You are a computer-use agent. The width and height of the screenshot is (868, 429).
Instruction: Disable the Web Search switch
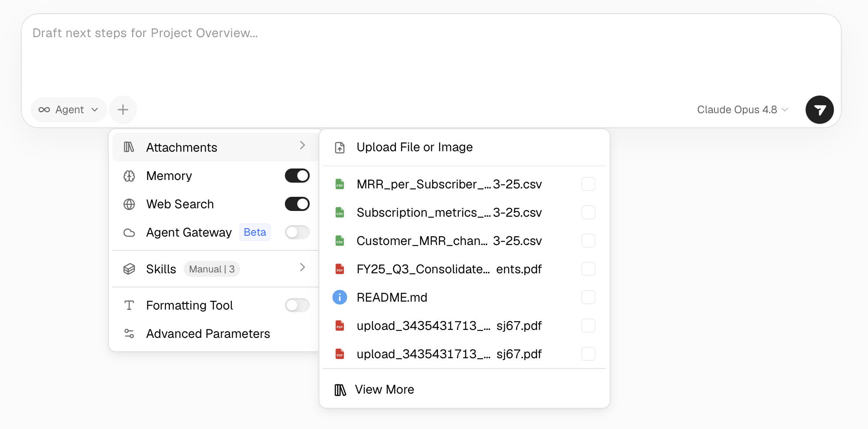[x=297, y=204]
